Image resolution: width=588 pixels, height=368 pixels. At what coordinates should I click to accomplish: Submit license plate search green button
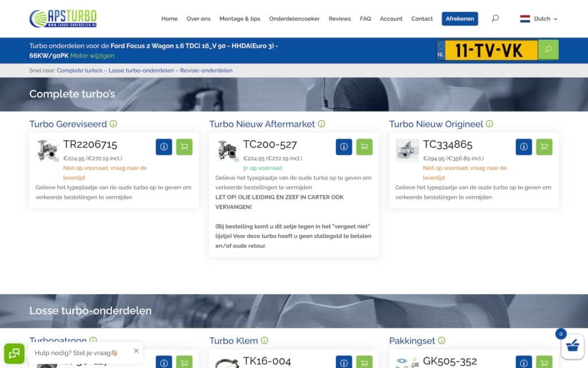pyautogui.click(x=548, y=49)
